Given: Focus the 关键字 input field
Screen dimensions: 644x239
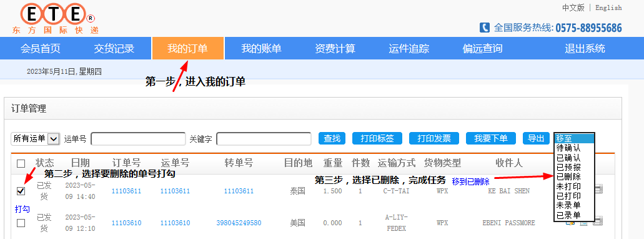Looking at the screenshot, I should pos(264,139).
